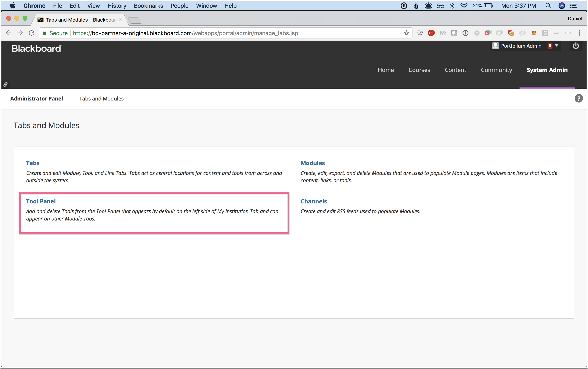Bookmark page with the star icon
588x369 pixels.
click(x=406, y=33)
